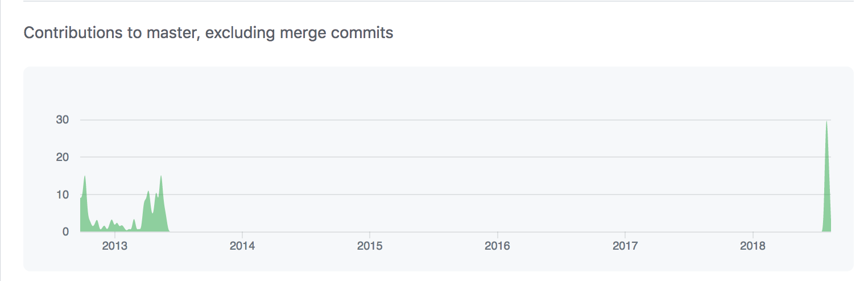Select the 2017 timeline year label
The height and width of the screenshot is (281, 868).
tap(625, 246)
